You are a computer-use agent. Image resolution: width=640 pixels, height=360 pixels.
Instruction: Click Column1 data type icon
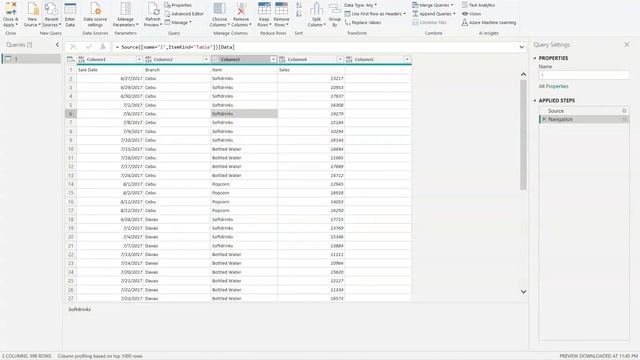pos(81,60)
